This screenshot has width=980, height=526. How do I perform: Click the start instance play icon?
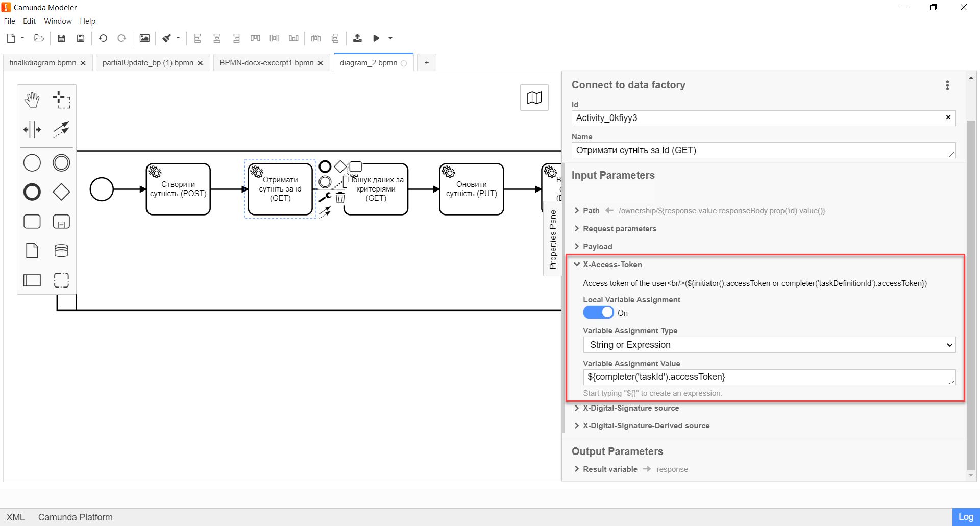[376, 38]
